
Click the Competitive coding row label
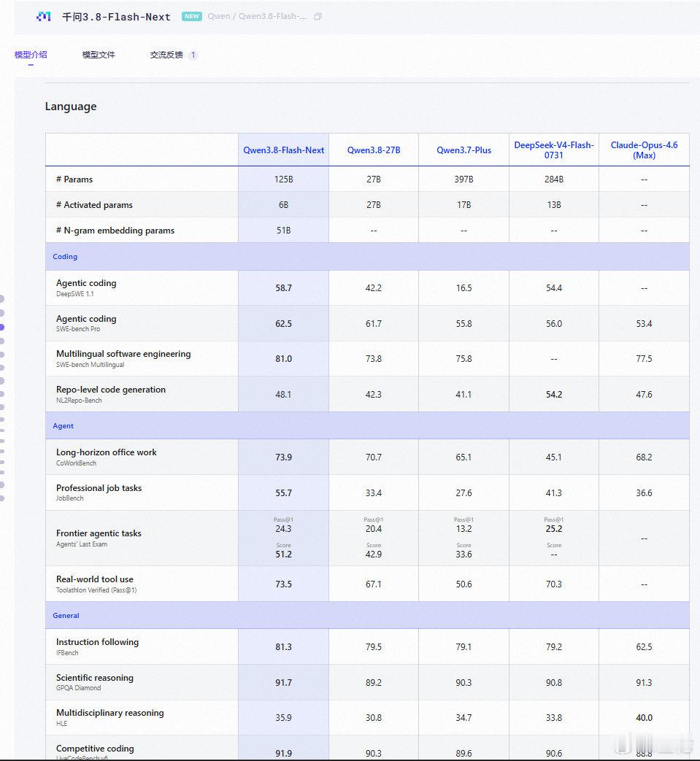[x=95, y=749]
